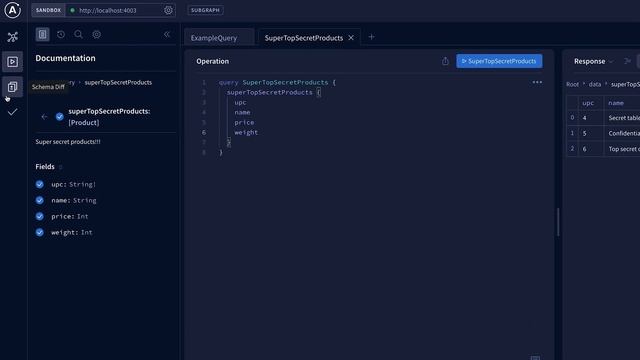640x360 pixels.
Task: Click the Top secret name cell
Action: tap(622, 149)
